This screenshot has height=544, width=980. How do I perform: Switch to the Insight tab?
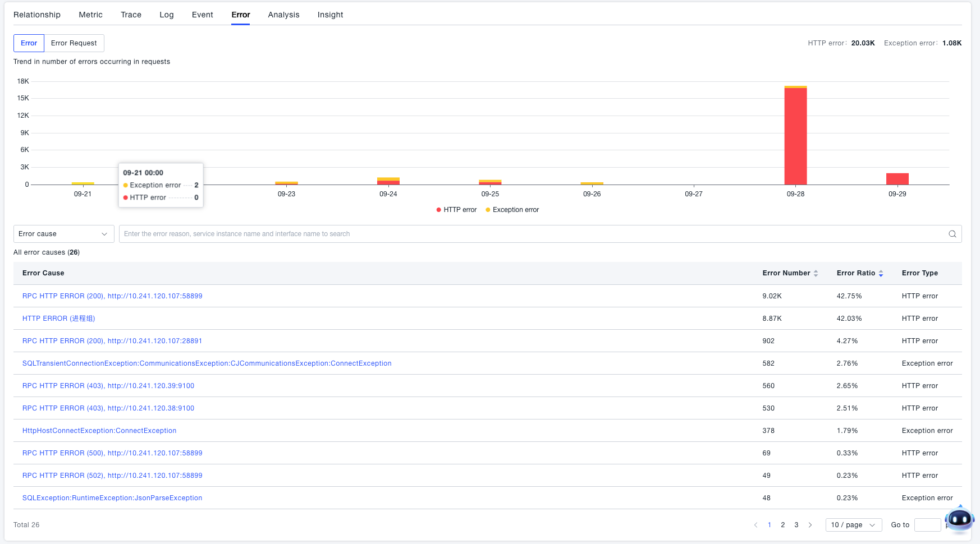pyautogui.click(x=330, y=15)
